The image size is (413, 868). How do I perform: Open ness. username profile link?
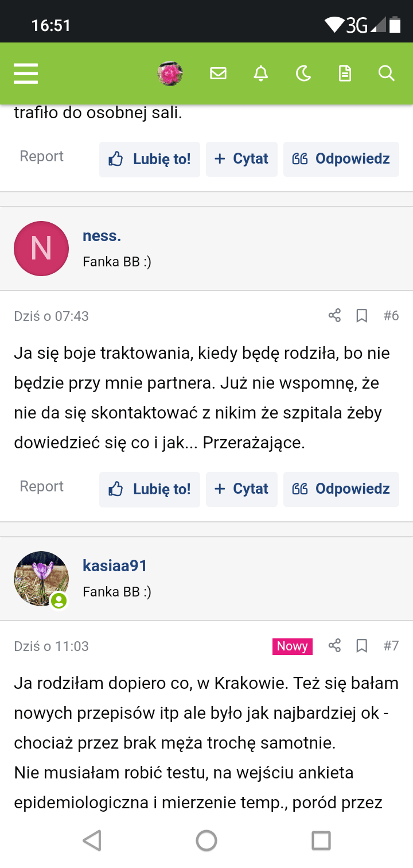pos(102,236)
